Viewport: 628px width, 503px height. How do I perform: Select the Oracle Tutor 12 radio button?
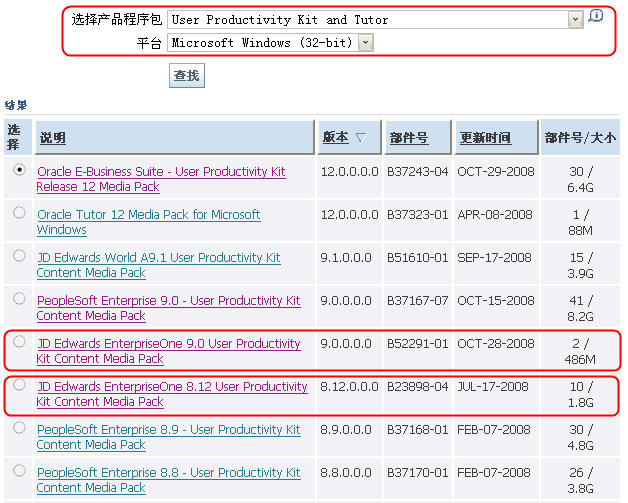(19, 212)
